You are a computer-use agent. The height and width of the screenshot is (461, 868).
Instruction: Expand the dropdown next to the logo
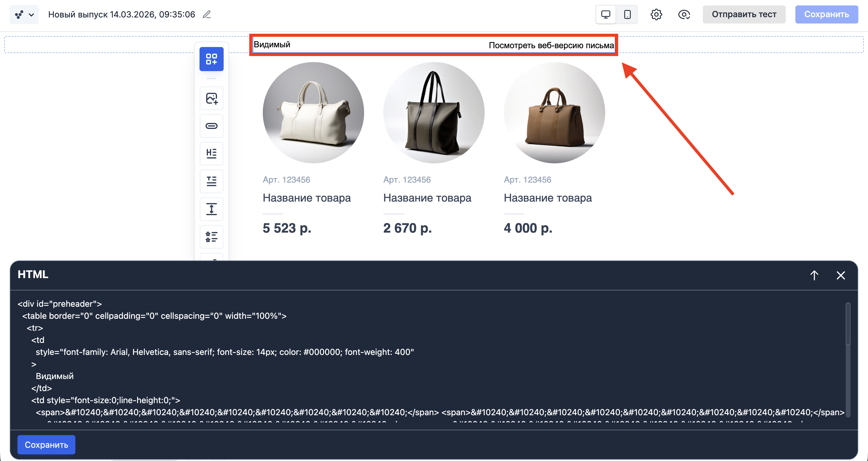[32, 14]
